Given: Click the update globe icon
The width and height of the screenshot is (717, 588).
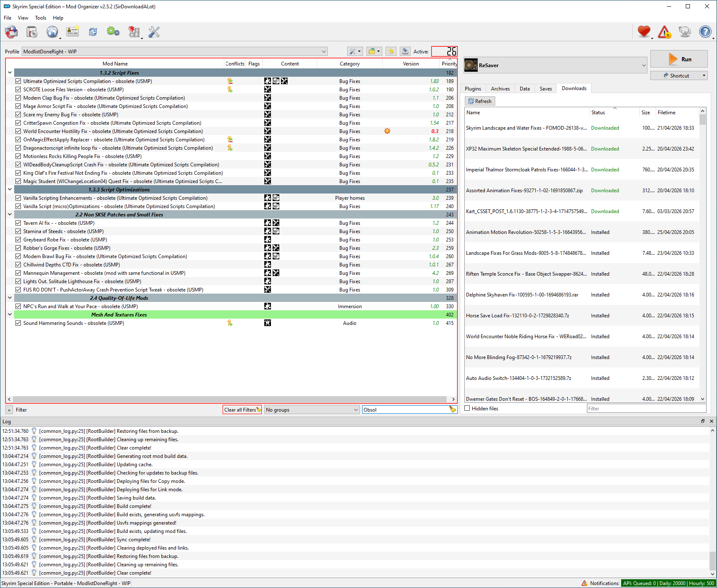Looking at the screenshot, I should pos(684,32).
